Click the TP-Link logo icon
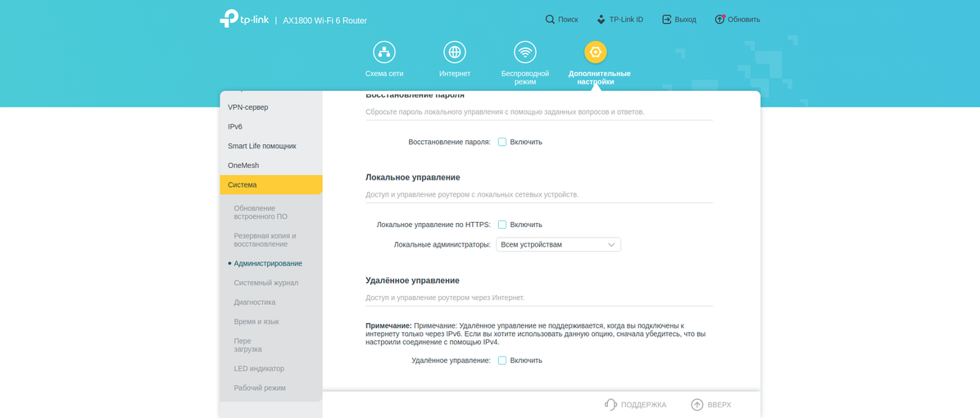The width and height of the screenshot is (980, 418). click(229, 19)
